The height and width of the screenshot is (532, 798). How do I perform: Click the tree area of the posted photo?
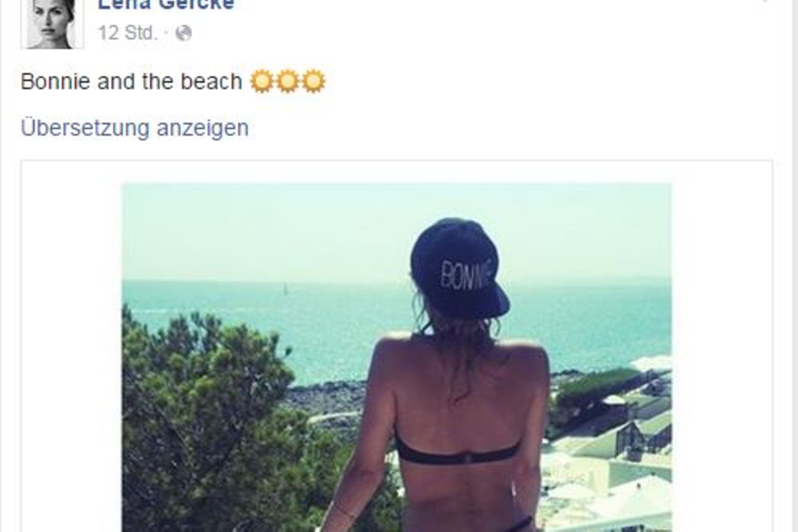(x=218, y=421)
